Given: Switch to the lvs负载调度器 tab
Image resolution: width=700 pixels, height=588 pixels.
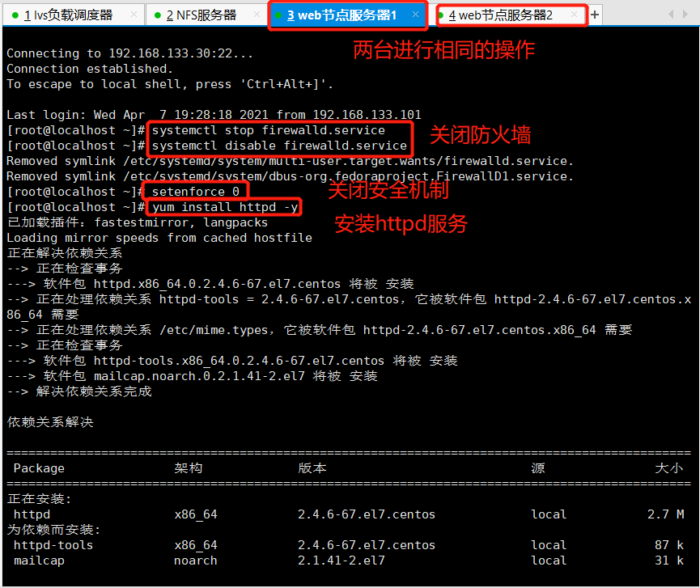Looking at the screenshot, I should pyautogui.click(x=74, y=15).
